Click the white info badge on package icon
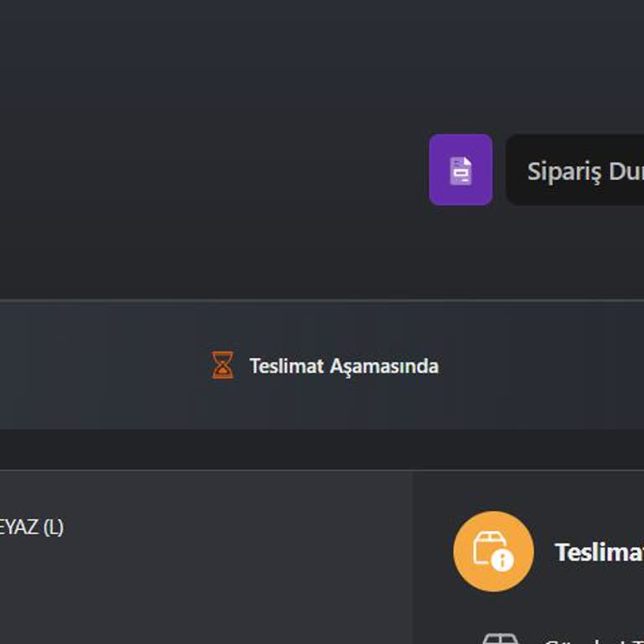 502,560
